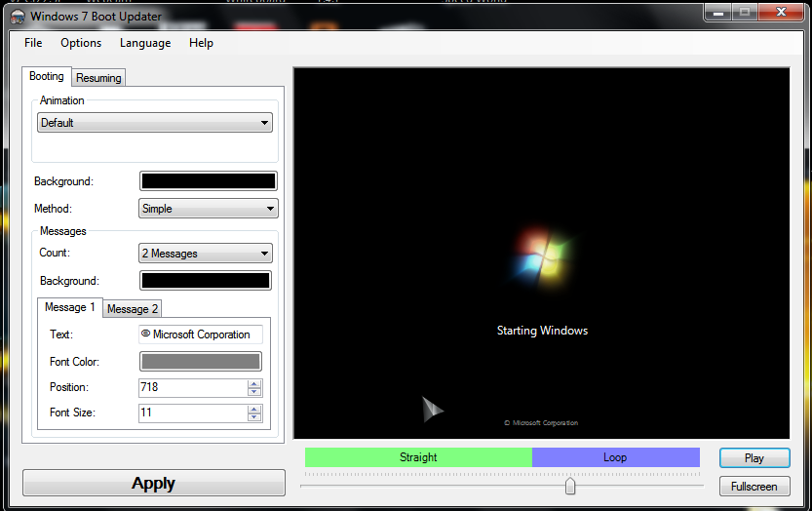The image size is (812, 511).
Task: Open the Messages Count dropdown
Action: click(206, 254)
